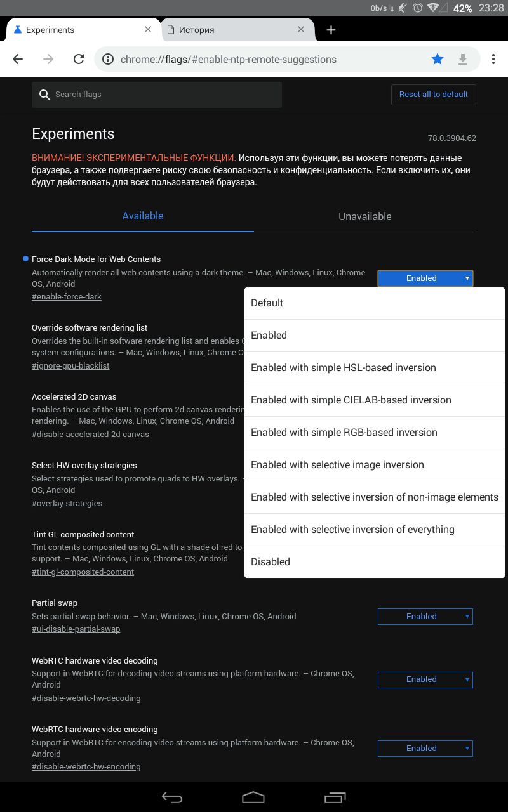The width and height of the screenshot is (508, 812).
Task: Expand the WebRTC hardware video encoding dropdown
Action: (x=425, y=749)
